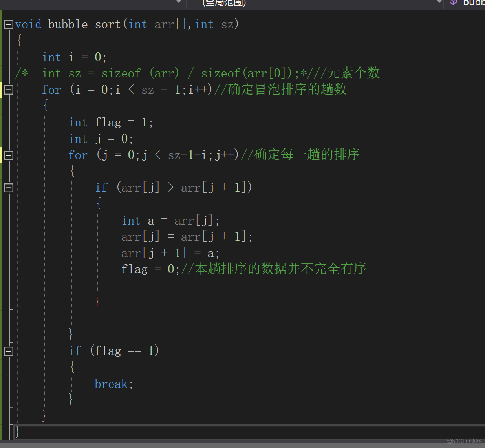Click the line 'int i = 0;'
Image resolution: width=485 pixels, height=448 pixels.
74,57
